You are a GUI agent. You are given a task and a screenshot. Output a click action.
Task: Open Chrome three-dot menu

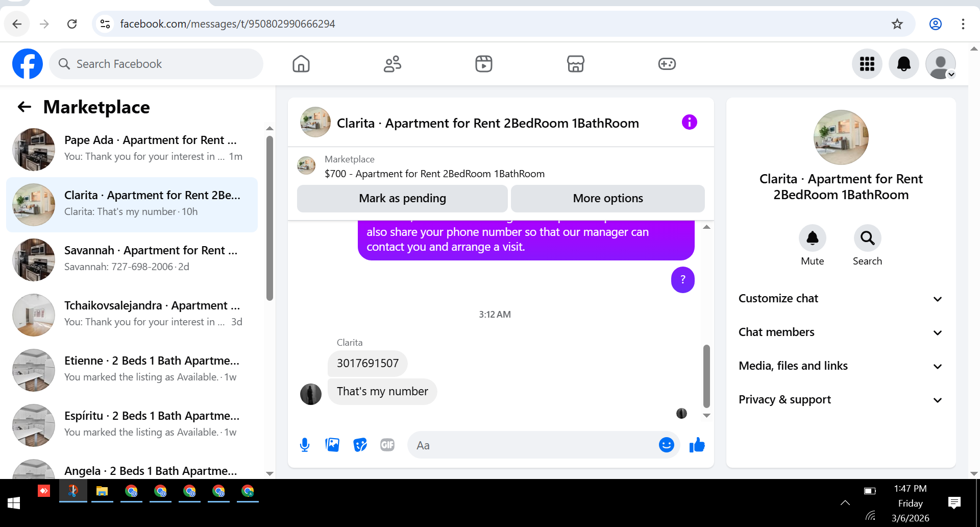[963, 24]
